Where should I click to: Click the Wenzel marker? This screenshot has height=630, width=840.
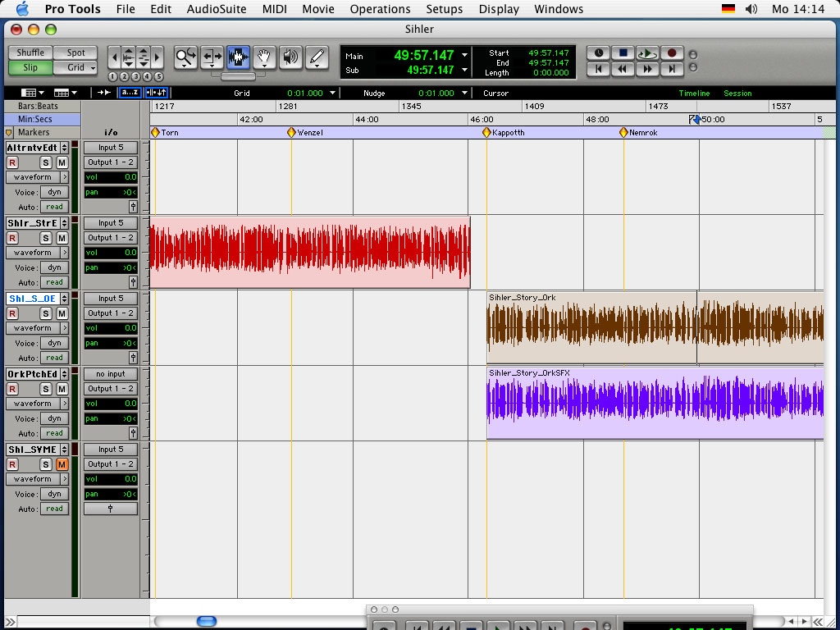(291, 132)
